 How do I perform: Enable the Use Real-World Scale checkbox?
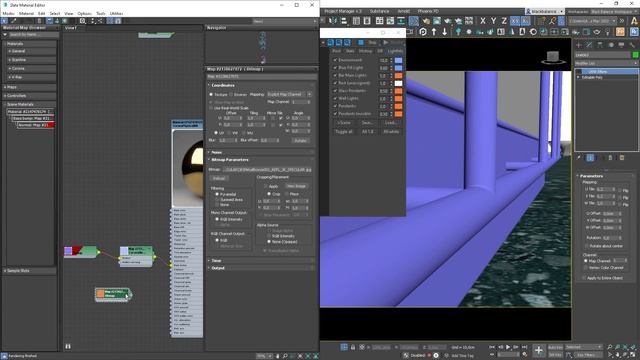coord(211,108)
